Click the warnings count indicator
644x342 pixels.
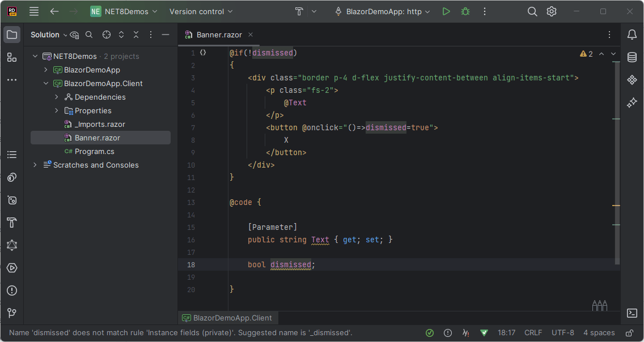pyautogui.click(x=586, y=54)
